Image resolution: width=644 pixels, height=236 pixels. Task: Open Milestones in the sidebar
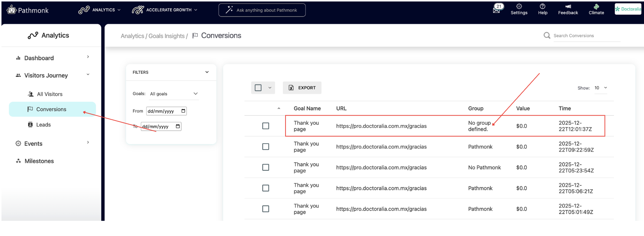pyautogui.click(x=39, y=161)
